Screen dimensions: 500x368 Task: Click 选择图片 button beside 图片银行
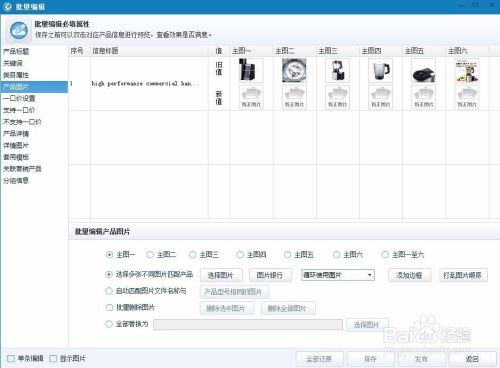pos(221,275)
